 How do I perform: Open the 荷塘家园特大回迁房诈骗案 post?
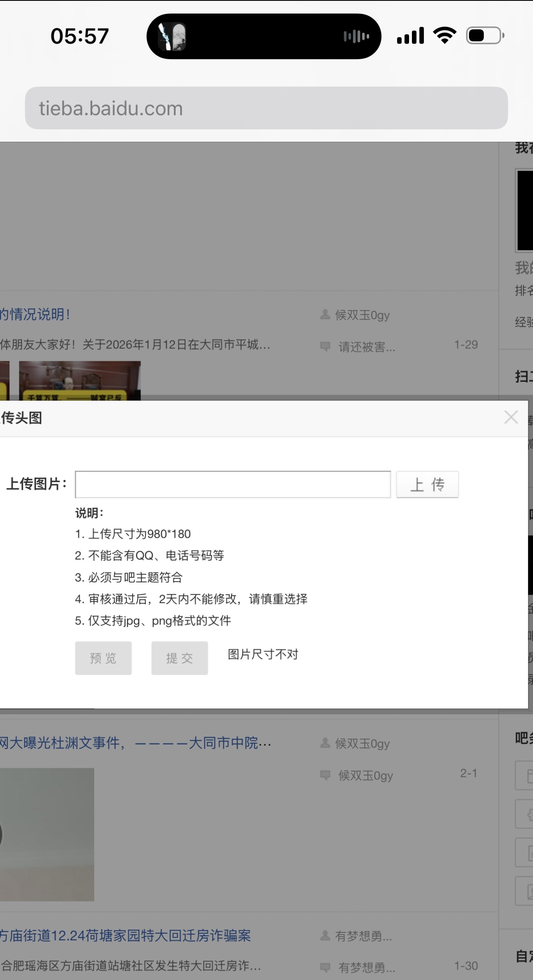126,935
